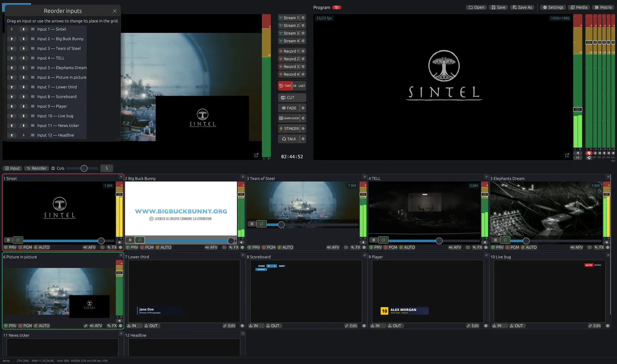Open Player input settings gear
This screenshot has width=617, height=364.
tap(486, 326)
